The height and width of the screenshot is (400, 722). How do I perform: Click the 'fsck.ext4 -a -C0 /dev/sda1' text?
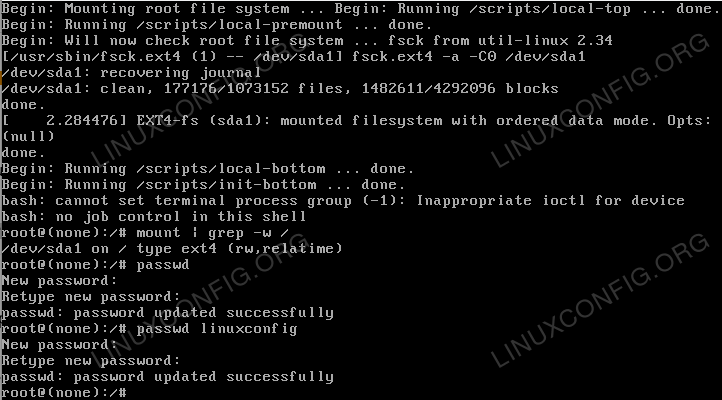point(468,57)
